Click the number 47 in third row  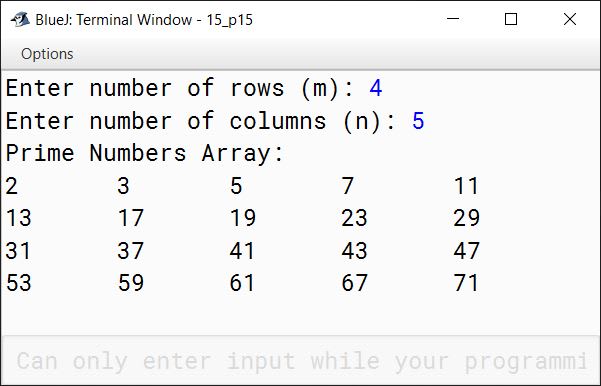[466, 251]
